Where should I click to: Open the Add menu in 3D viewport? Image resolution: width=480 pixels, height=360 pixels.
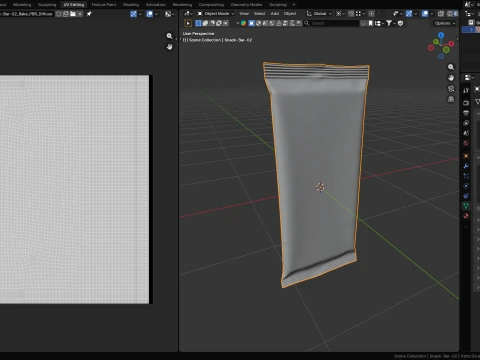tap(275, 14)
